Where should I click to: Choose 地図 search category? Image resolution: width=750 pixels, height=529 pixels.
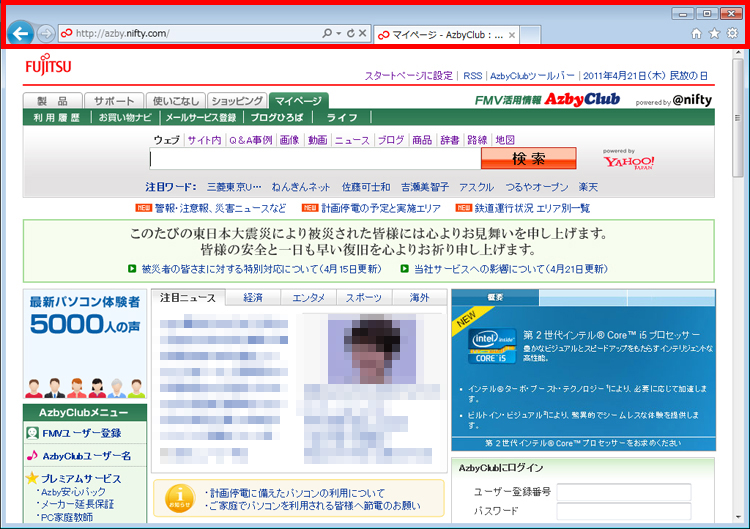pyautogui.click(x=505, y=140)
